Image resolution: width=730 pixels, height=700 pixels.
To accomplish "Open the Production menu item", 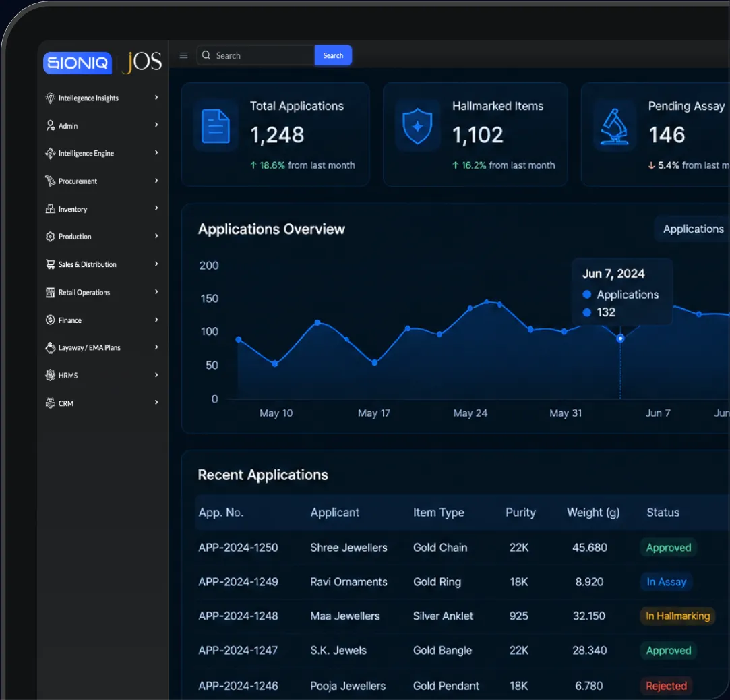I will click(102, 237).
